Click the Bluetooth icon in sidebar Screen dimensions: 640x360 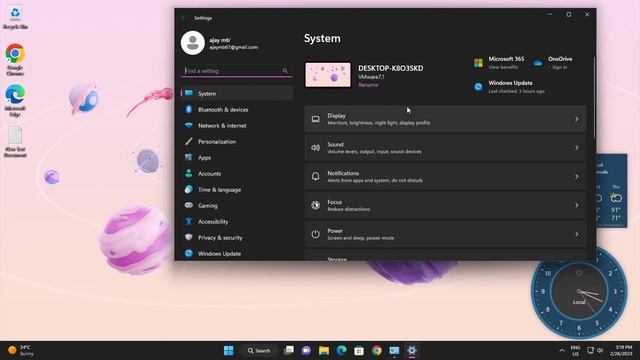coord(189,109)
